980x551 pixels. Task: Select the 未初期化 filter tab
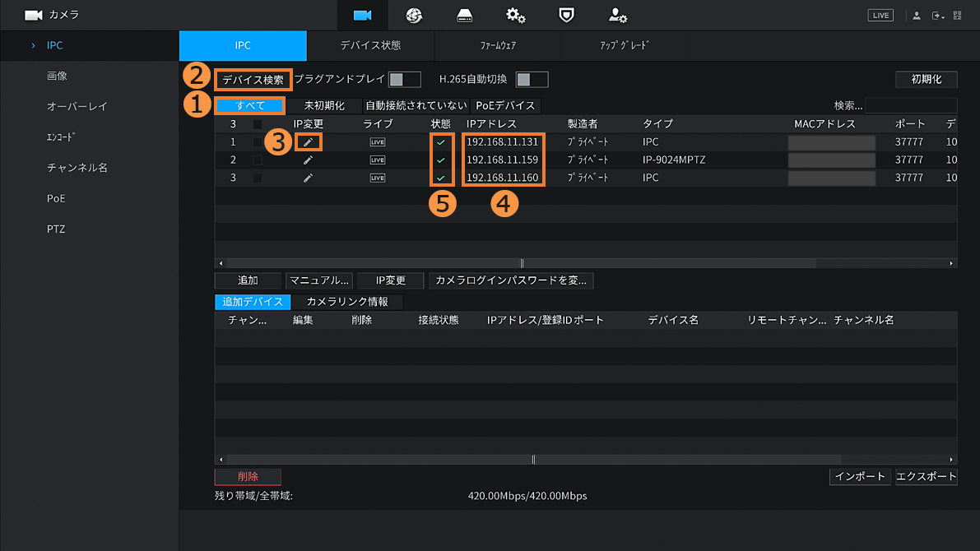tap(324, 105)
